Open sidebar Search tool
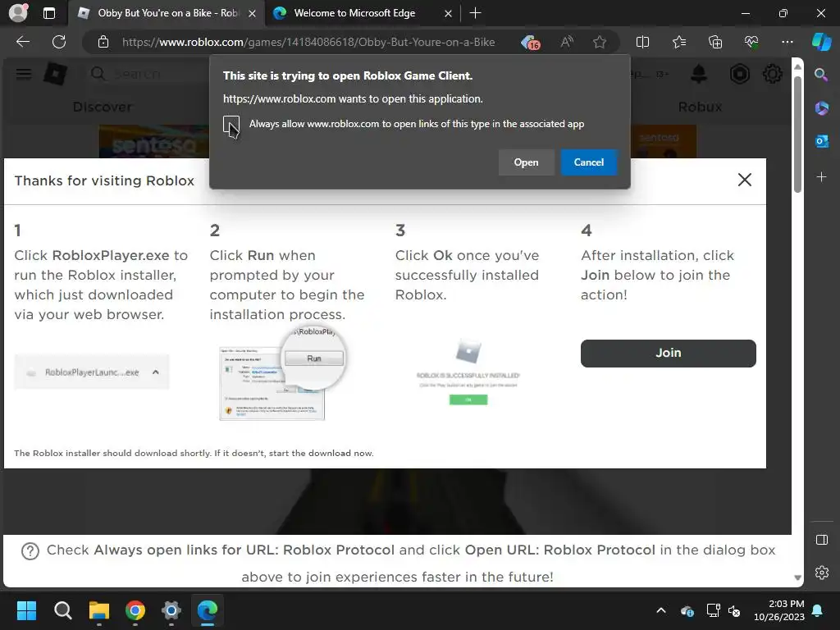 coord(821,75)
